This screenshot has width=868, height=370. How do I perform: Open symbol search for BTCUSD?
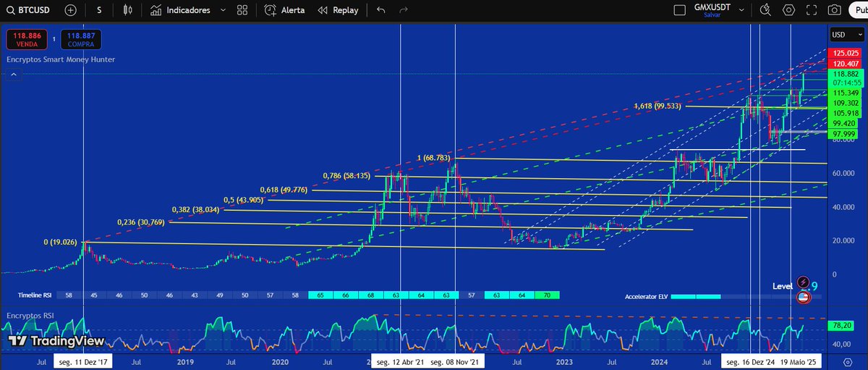(x=29, y=11)
